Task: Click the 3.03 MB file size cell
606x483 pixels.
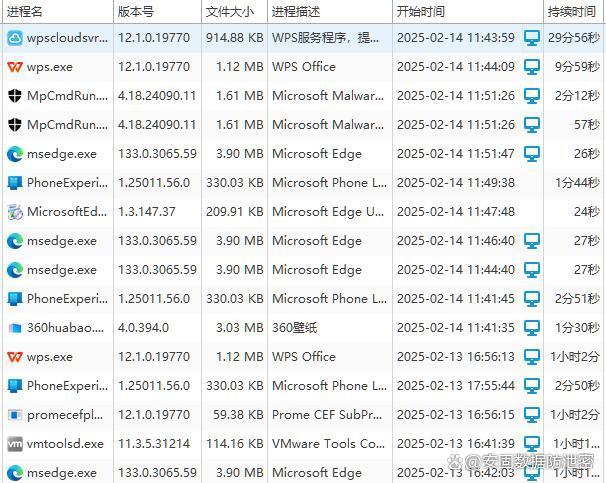Action: (x=240, y=328)
